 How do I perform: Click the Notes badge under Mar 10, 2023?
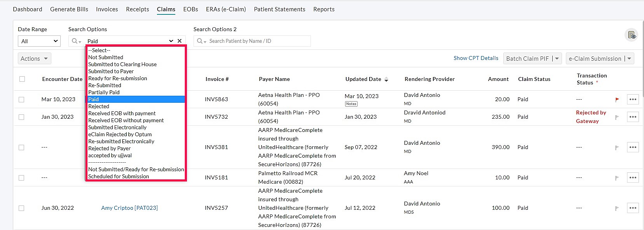pos(351,104)
